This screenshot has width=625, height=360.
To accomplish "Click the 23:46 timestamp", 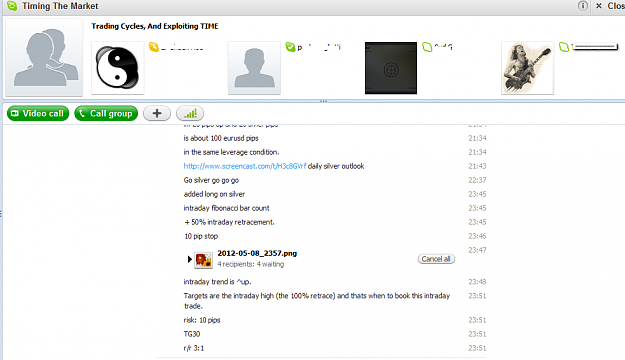I will [477, 236].
